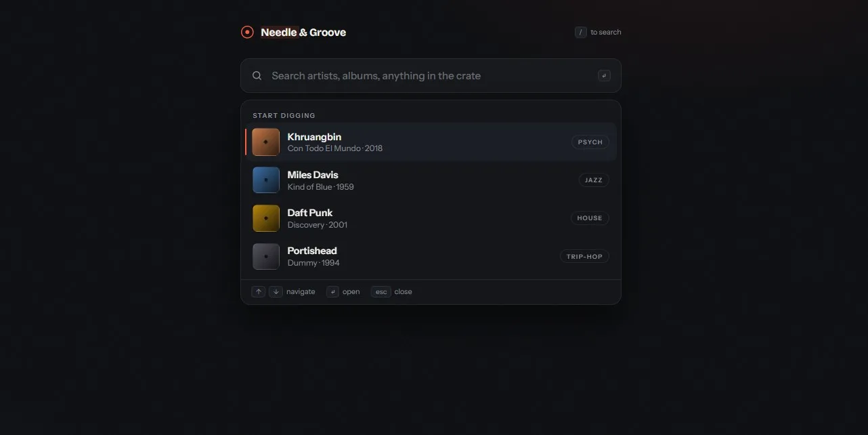Click the Kind of Blue · 1959 subtitle
Image resolution: width=868 pixels, height=435 pixels.
pyautogui.click(x=321, y=186)
